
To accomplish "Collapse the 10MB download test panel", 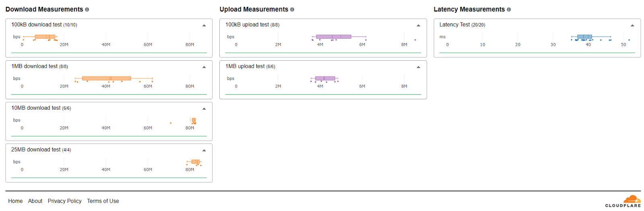I will tap(204, 109).
